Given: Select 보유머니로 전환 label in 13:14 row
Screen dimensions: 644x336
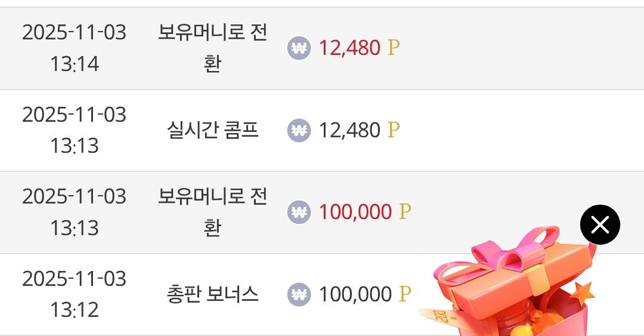Looking at the screenshot, I should tap(212, 48).
